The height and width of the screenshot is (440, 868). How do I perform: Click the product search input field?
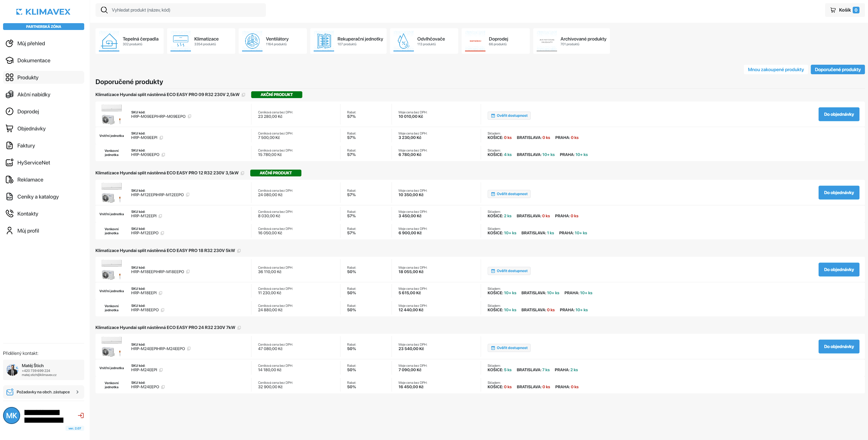(181, 10)
